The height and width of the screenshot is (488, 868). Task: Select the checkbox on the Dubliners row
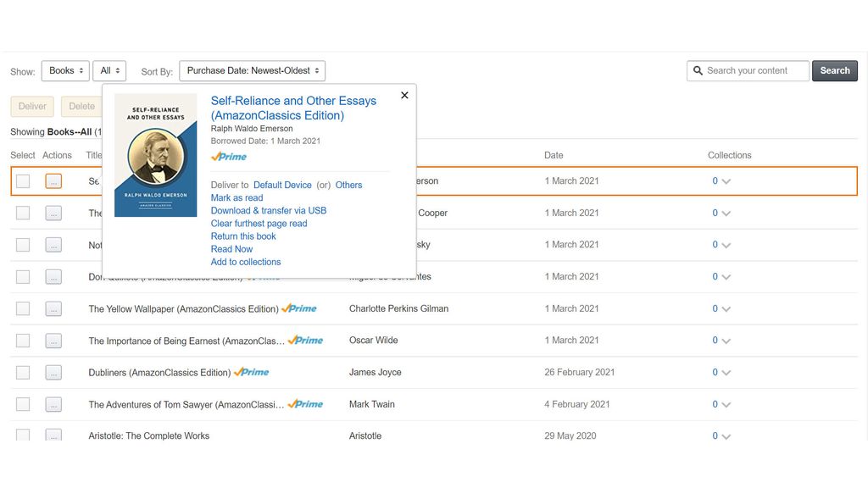[22, 372]
